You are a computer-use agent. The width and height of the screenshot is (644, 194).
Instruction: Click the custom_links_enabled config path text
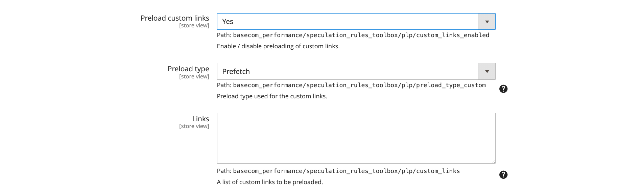click(361, 35)
